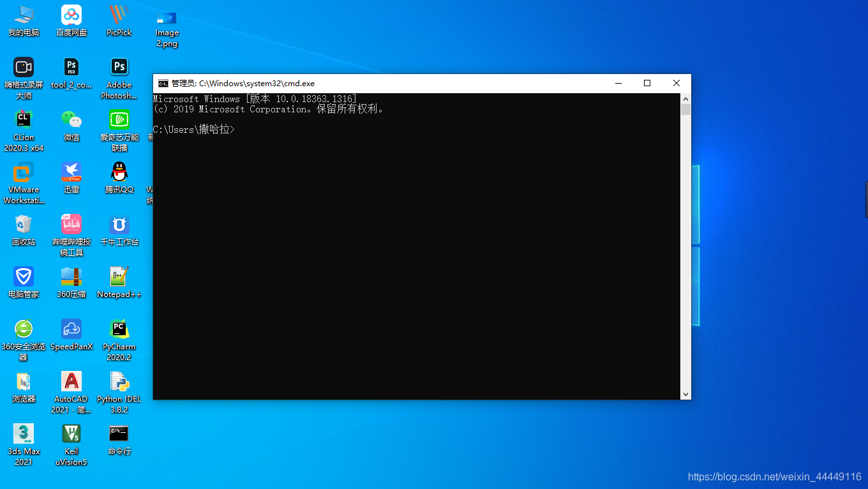
Task: Click the 千牛工作台 icon
Action: tap(119, 230)
